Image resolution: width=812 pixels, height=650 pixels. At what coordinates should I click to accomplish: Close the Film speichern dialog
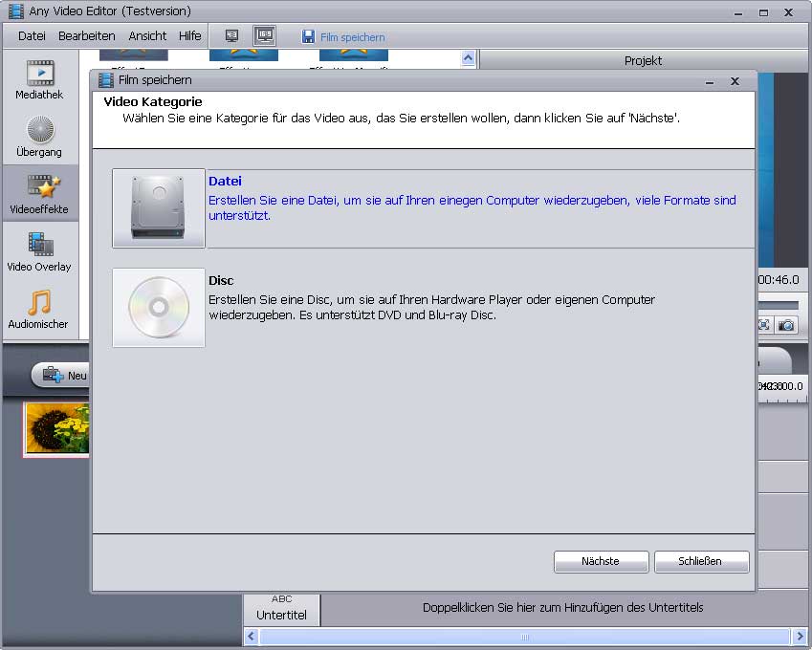pos(735,81)
